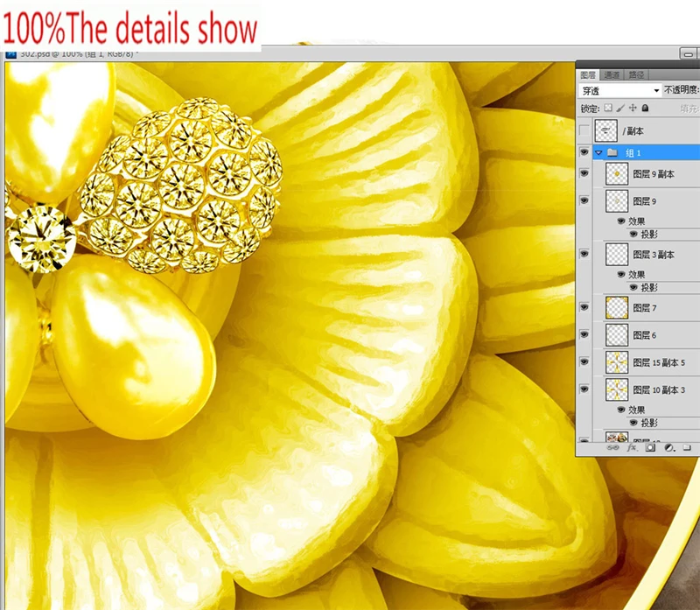Click the 图层 9 副本 thumbnail
The height and width of the screenshot is (610, 700).
coord(617,173)
